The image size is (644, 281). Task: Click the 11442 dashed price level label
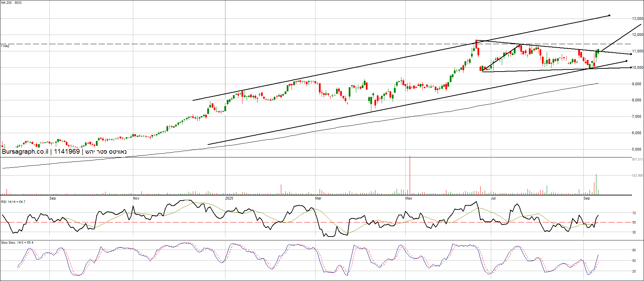(5, 46)
